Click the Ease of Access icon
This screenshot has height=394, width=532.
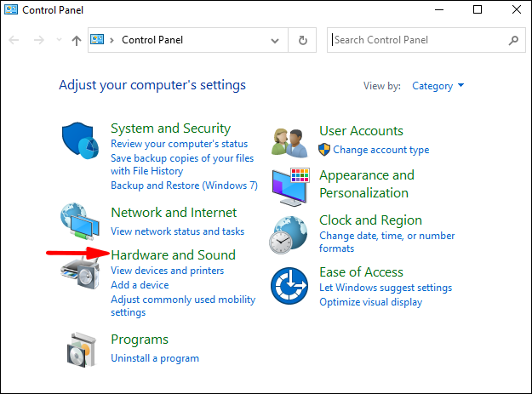coord(290,285)
